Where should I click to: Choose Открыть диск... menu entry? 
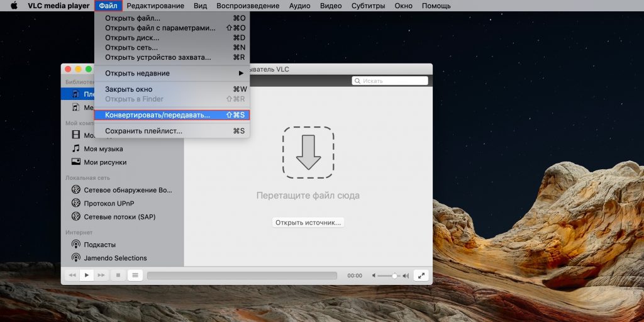(172, 38)
